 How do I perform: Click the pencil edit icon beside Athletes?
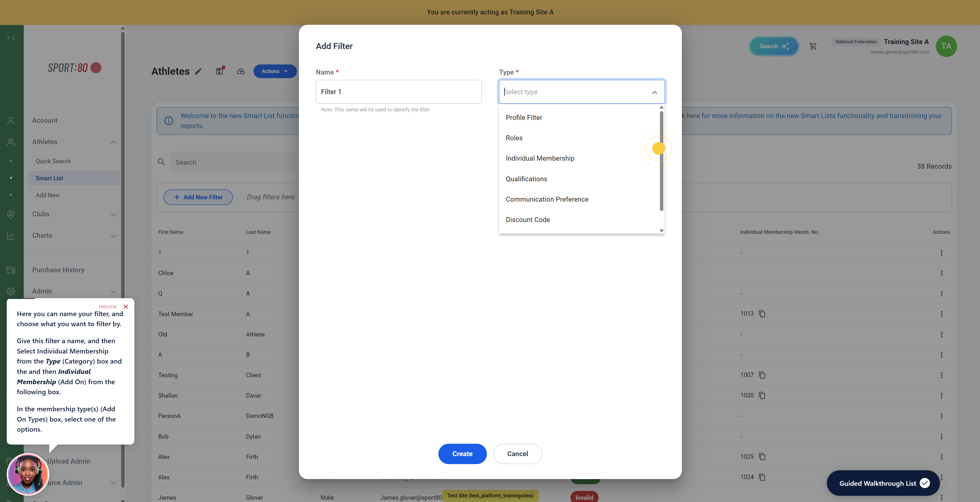tap(198, 71)
